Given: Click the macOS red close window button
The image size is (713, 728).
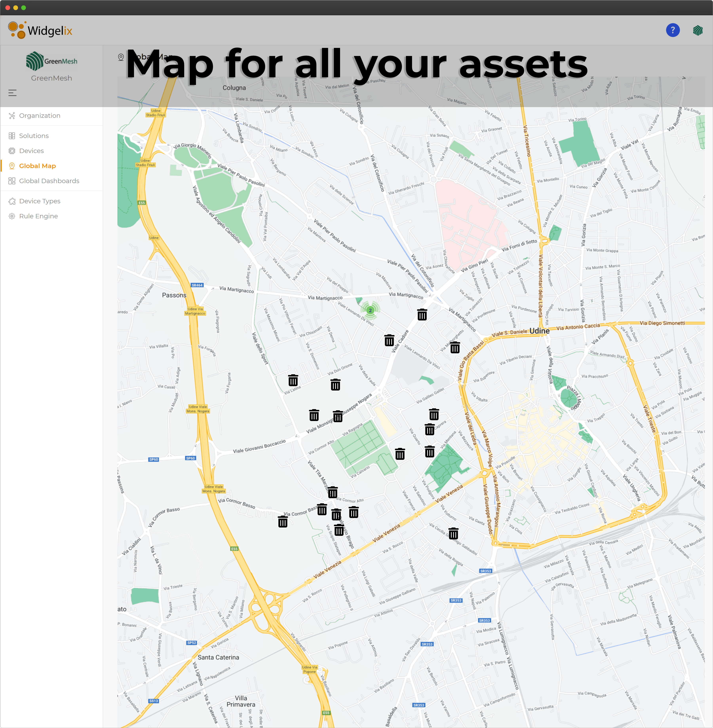Looking at the screenshot, I should [8, 8].
